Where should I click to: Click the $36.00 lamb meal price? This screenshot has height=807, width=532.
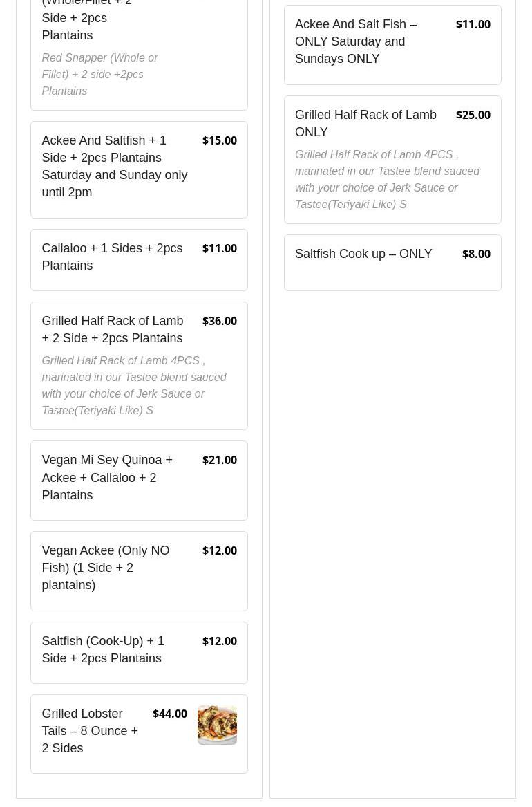point(220,321)
